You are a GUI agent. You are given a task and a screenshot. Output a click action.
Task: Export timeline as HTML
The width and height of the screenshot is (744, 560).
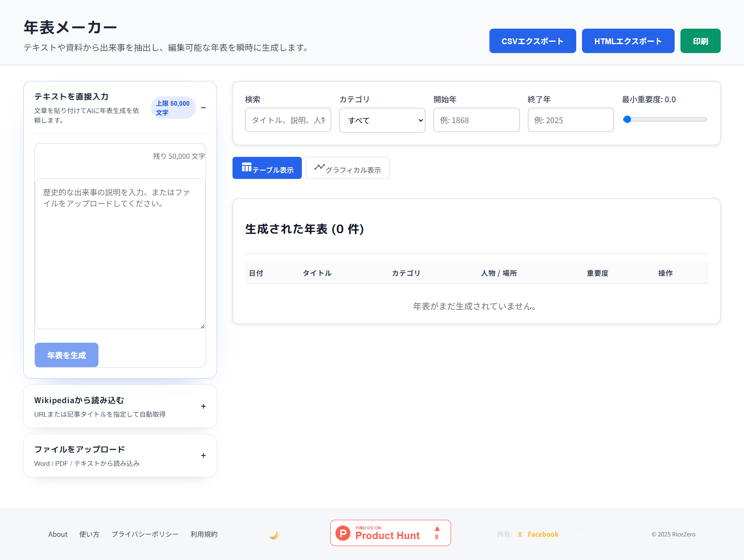pyautogui.click(x=628, y=41)
